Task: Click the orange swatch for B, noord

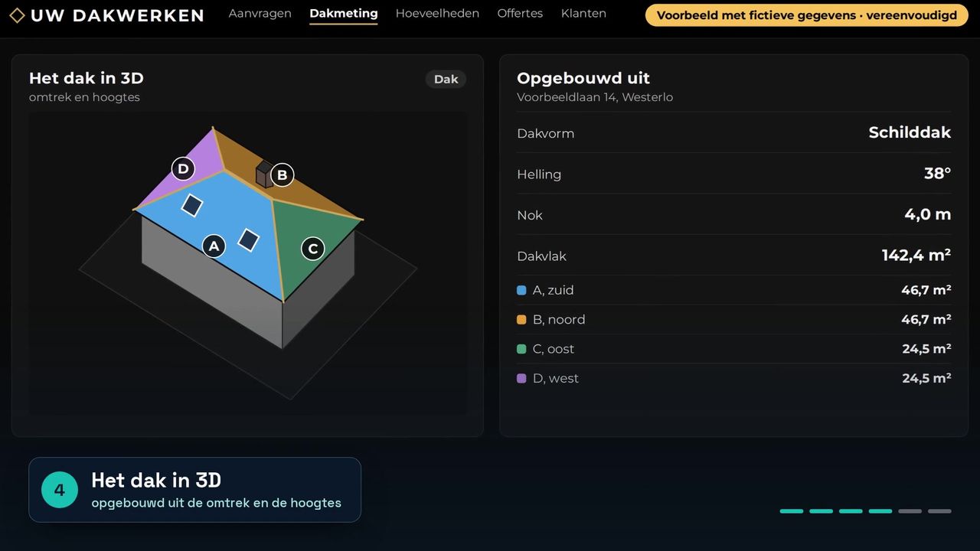Action: [521, 320]
